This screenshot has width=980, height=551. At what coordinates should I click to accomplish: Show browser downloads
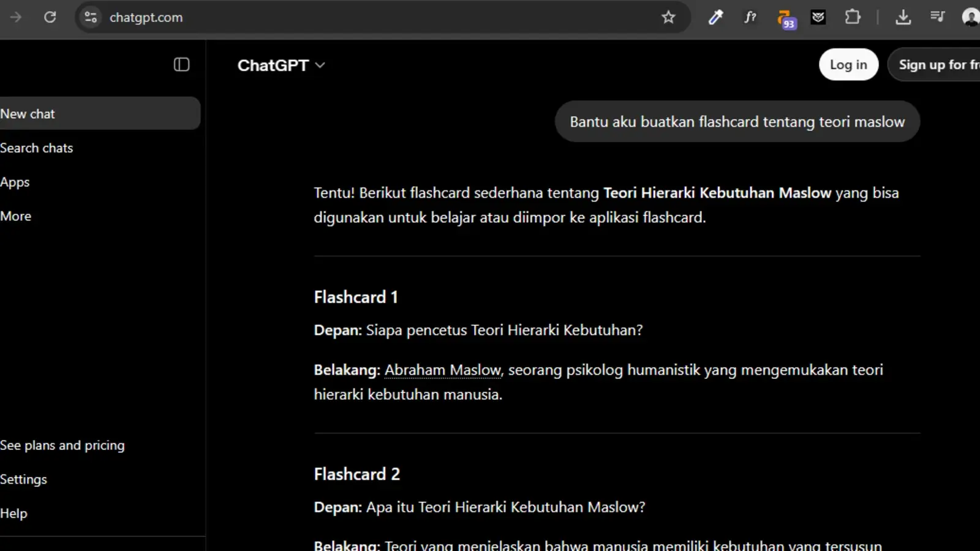pyautogui.click(x=903, y=17)
